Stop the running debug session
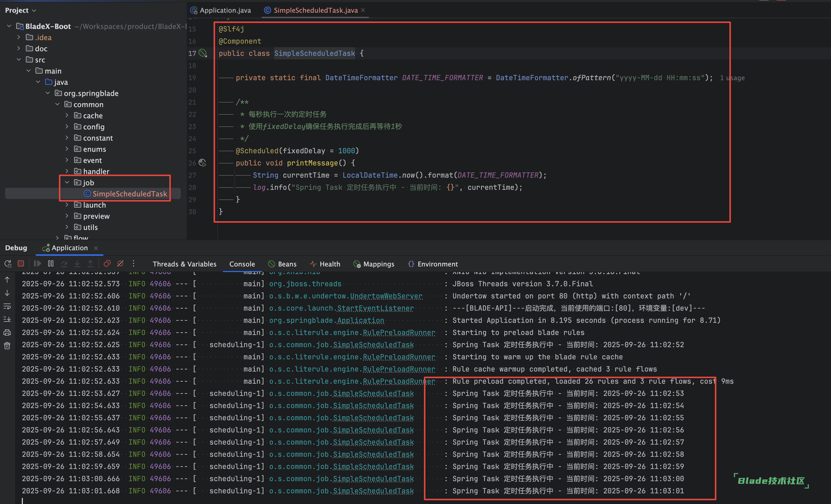The image size is (831, 504). (21, 264)
